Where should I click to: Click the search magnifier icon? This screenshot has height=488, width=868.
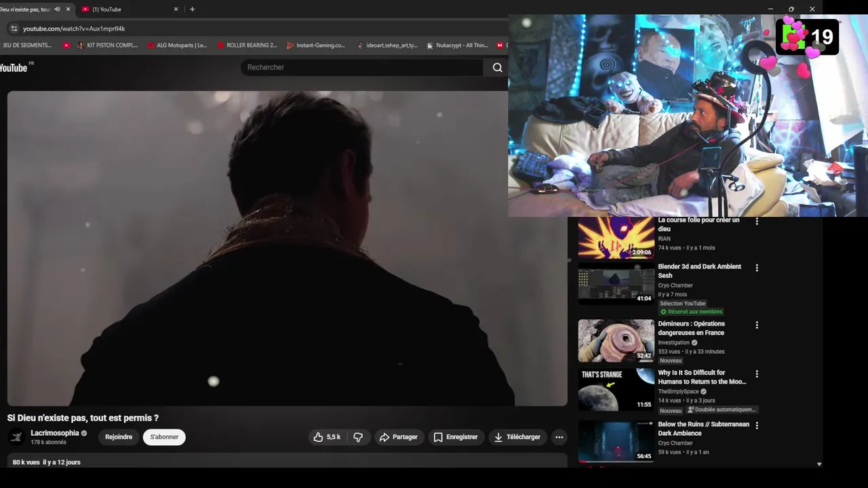point(498,67)
